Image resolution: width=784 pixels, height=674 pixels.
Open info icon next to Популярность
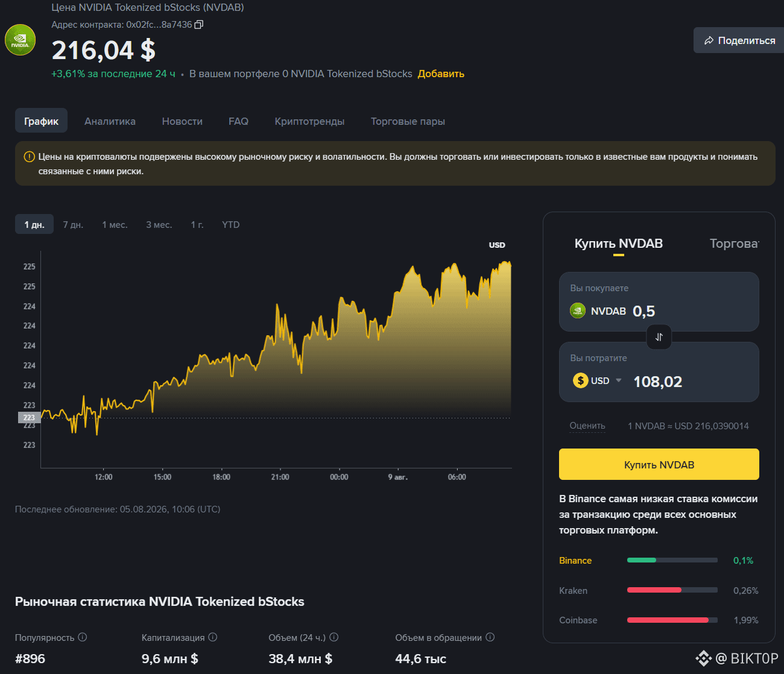[83, 637]
